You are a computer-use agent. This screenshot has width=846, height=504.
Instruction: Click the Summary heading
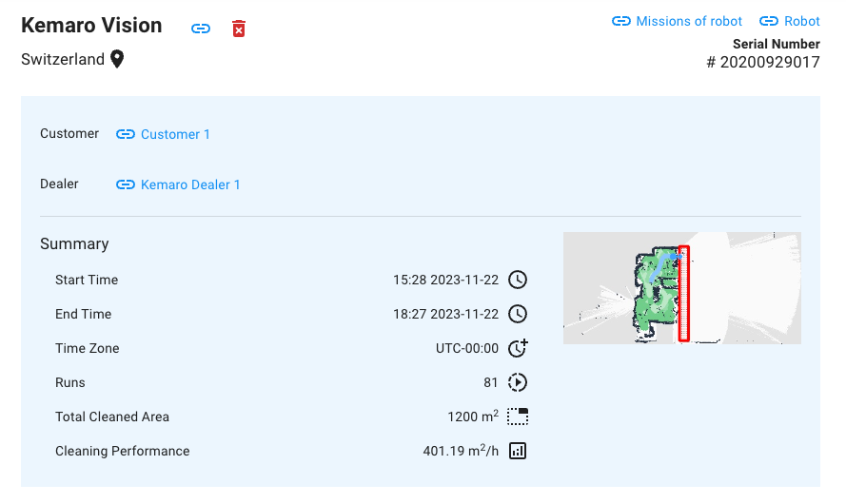click(x=74, y=244)
